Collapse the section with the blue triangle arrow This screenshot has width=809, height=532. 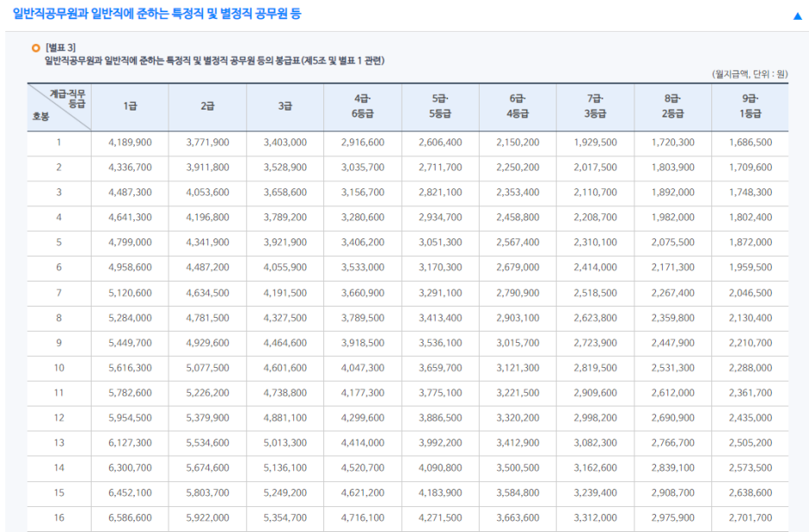click(x=797, y=16)
